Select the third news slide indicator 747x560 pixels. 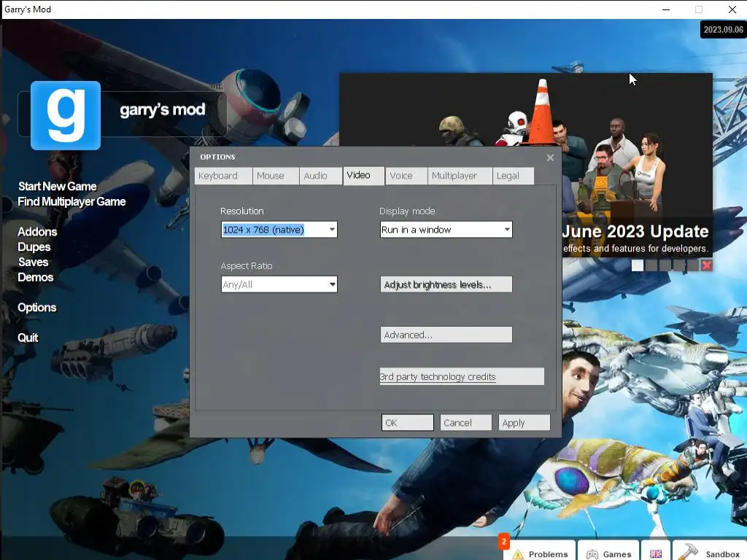[665, 265]
